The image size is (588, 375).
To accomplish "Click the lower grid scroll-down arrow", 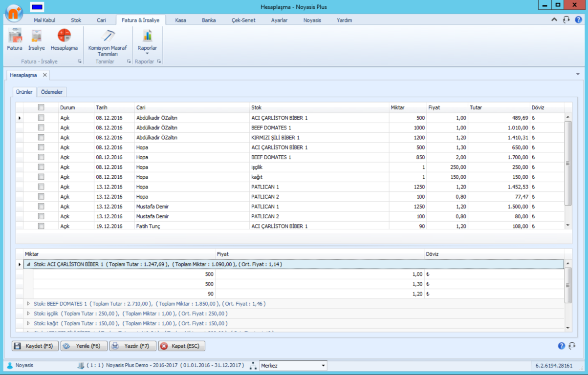I will click(567, 327).
